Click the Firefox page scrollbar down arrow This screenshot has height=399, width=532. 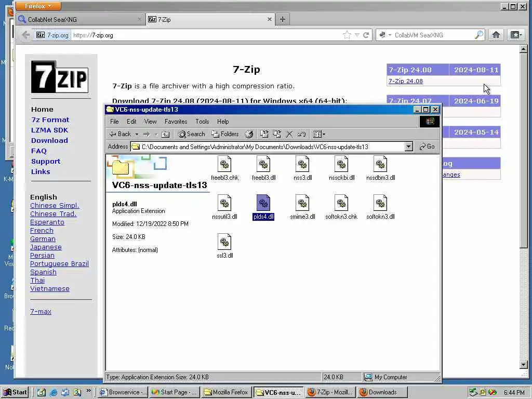[524, 365]
